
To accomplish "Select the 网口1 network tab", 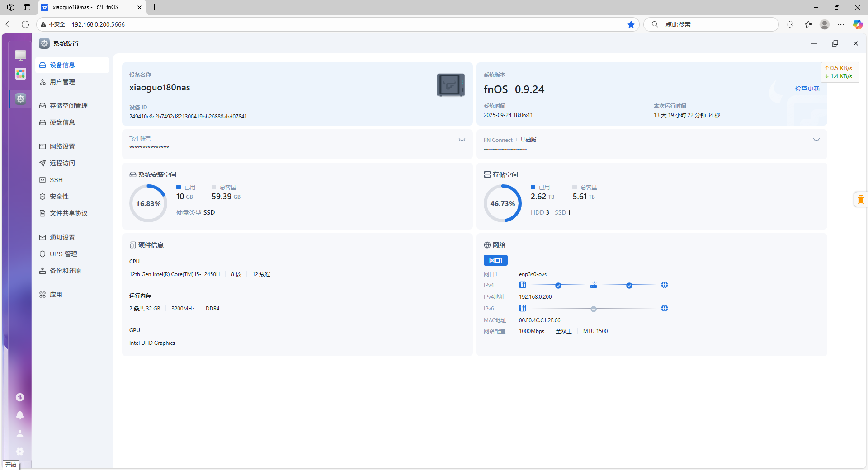I will click(x=495, y=260).
